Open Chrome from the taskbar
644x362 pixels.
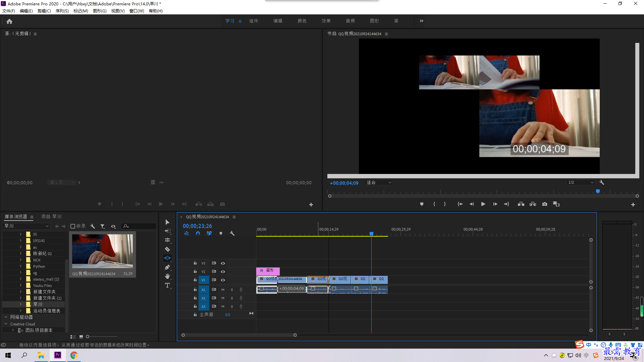tap(74, 355)
